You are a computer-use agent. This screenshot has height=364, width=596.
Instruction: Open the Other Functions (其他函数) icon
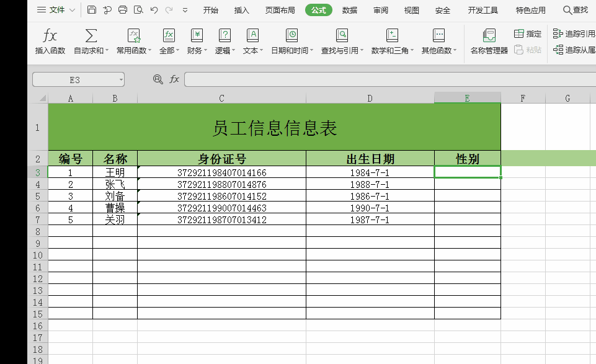(x=438, y=36)
